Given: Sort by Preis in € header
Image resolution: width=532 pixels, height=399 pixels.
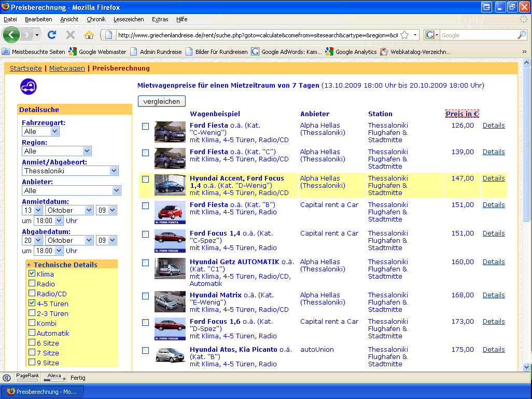Looking at the screenshot, I should click(x=462, y=114).
